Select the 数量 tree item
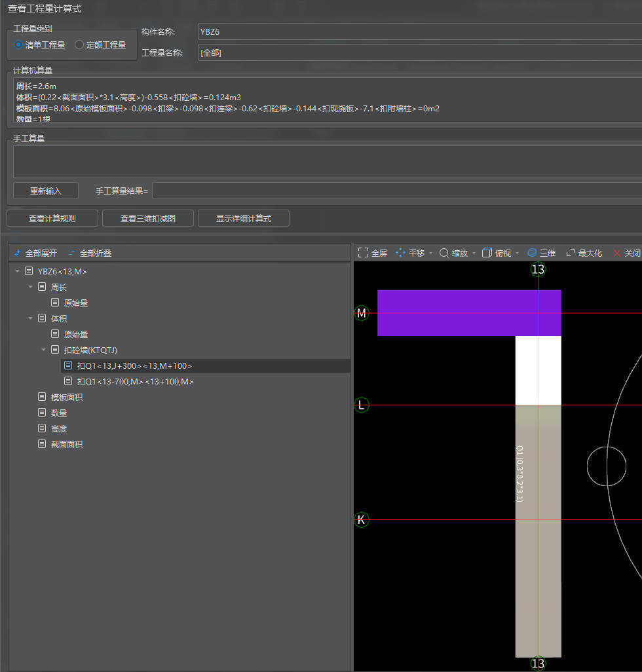Viewport: 642px width, 672px height. pyautogui.click(x=59, y=413)
